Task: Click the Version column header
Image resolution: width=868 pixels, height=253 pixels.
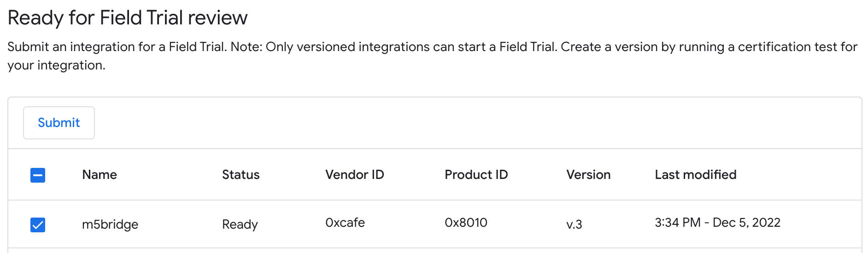Action: point(588,175)
